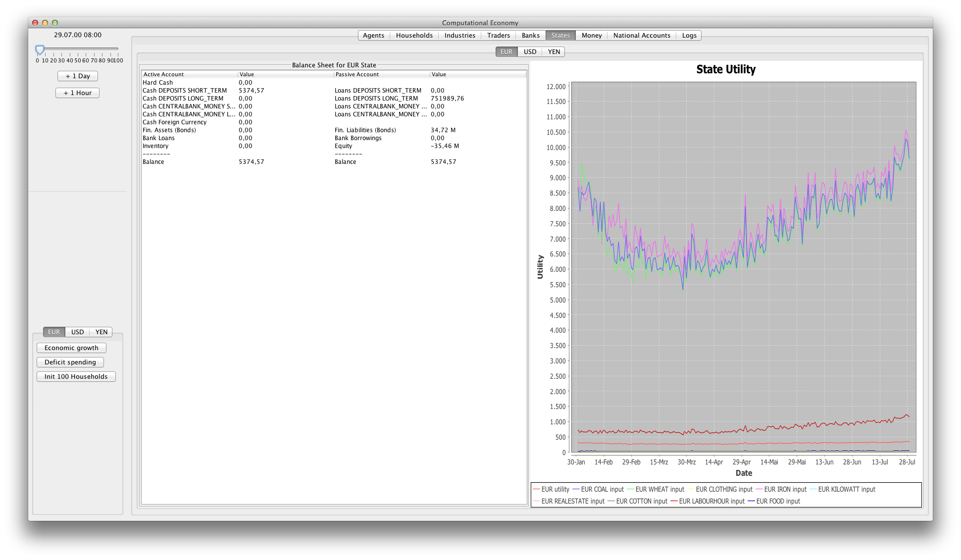Advance simulation with + 1 Hour
Screen dimensions: 961x560
tap(78, 93)
